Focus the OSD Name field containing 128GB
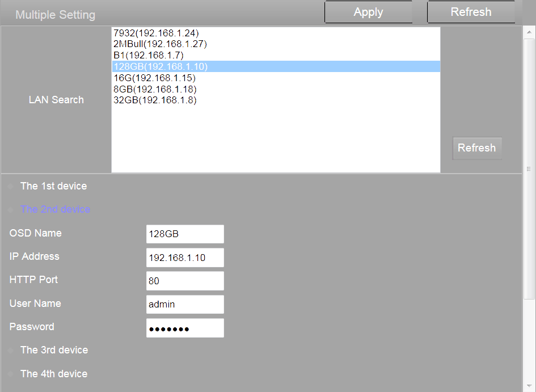This screenshot has height=392, width=536. (x=185, y=234)
